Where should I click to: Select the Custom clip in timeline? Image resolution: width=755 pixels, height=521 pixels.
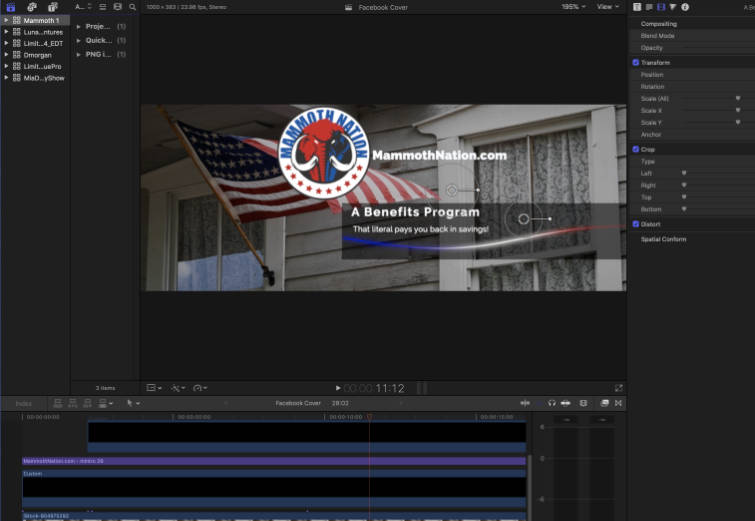274,489
